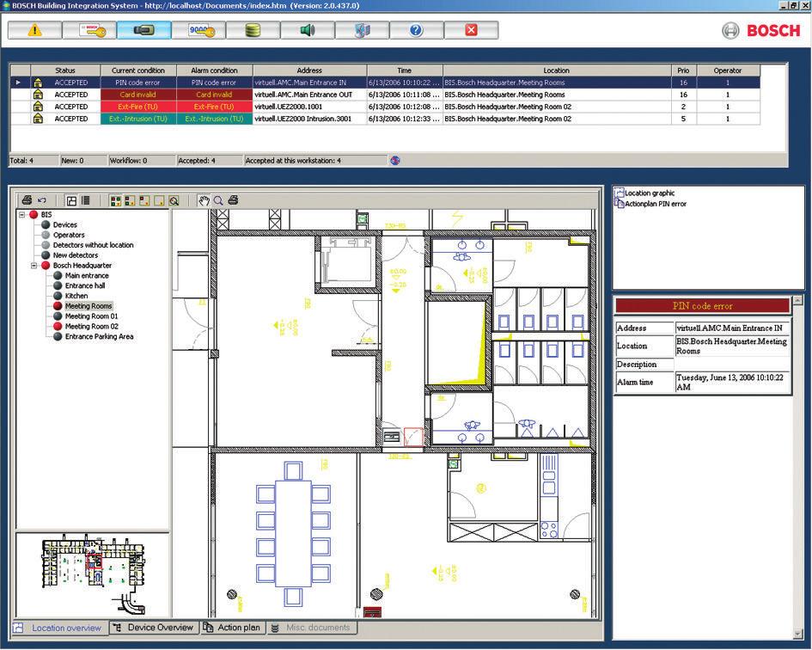Sort alarms by Current condition column header
This screenshot has width=812, height=650.
(x=138, y=71)
